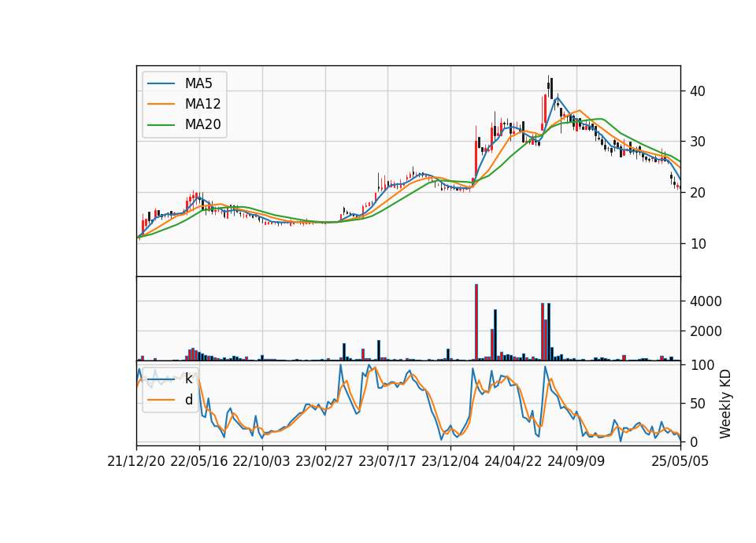Click the 24/09/09 date tick label

tap(576, 461)
